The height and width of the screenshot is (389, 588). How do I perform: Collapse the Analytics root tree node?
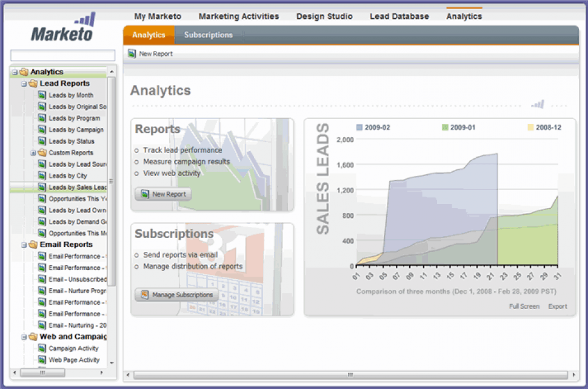15,72
